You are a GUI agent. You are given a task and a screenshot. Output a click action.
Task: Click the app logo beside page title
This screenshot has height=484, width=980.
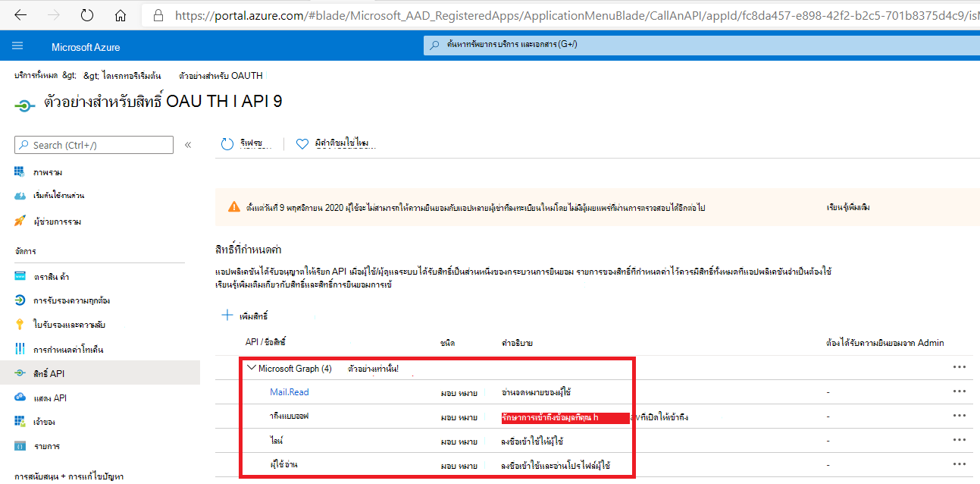(25, 105)
